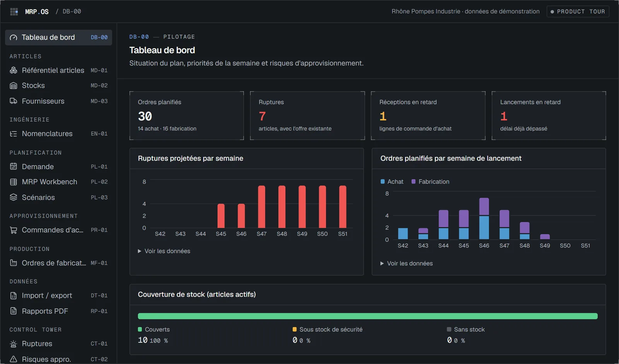This screenshot has width=619, height=364.
Task: Click the Fournisseurs truck icon
Action: (x=14, y=101)
